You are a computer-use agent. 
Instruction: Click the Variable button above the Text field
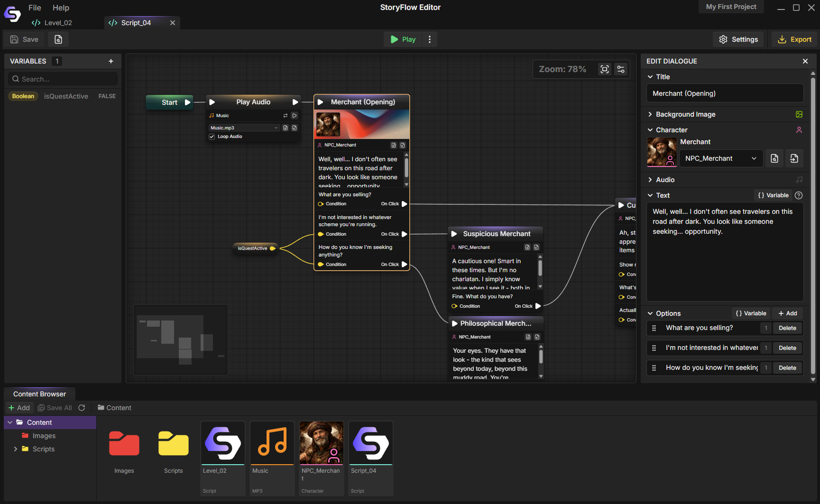774,195
